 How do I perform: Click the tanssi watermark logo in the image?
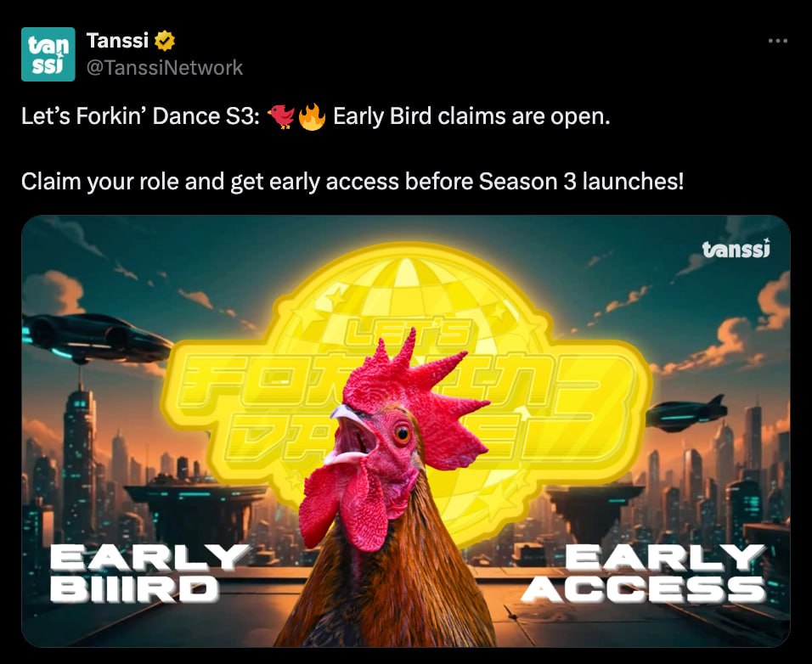point(736,249)
